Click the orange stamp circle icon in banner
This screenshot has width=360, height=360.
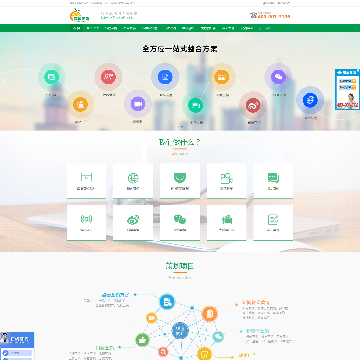pyautogui.click(x=80, y=104)
